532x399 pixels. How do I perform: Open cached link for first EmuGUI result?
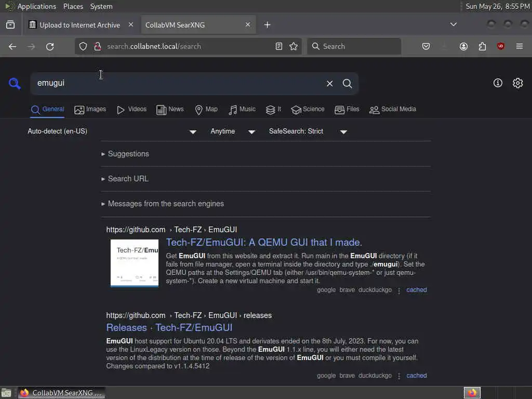tap(417, 290)
